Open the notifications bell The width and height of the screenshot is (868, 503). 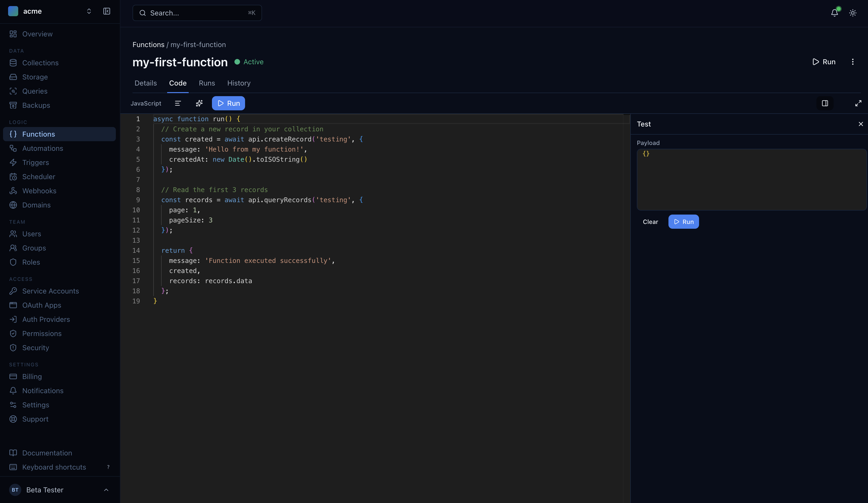[x=834, y=13]
